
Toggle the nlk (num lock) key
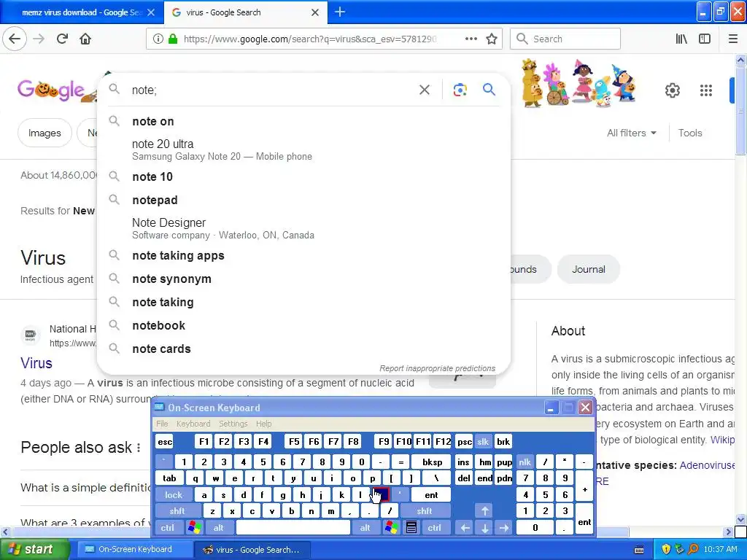pos(525,462)
